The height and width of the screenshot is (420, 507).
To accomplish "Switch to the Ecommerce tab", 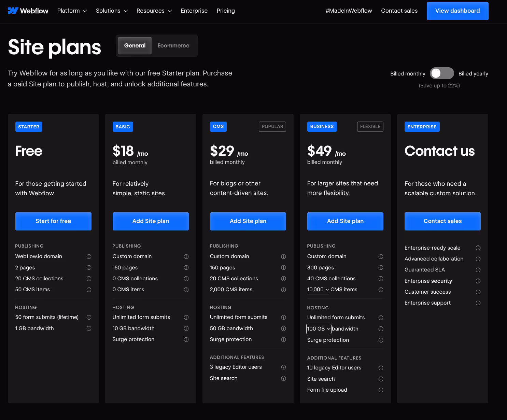I will tap(173, 46).
